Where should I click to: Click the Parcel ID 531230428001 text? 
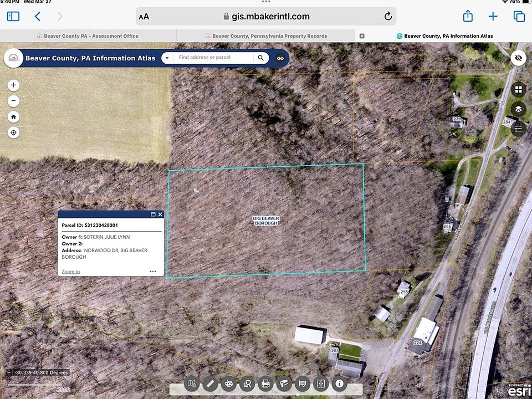click(x=90, y=225)
